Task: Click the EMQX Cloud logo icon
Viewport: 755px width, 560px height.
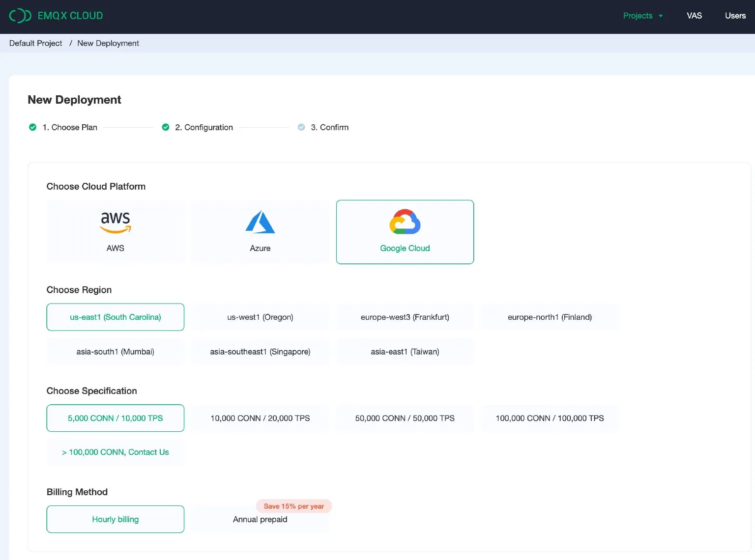Action: click(x=20, y=16)
